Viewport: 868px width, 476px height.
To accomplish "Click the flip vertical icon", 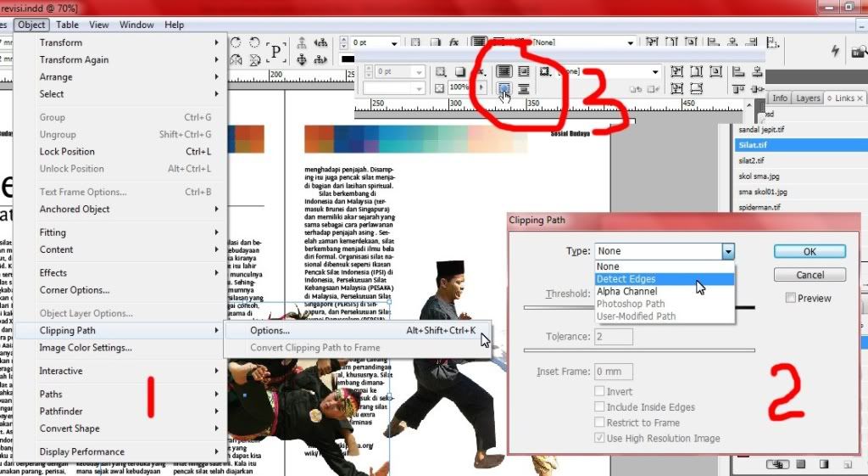I will click(x=254, y=59).
